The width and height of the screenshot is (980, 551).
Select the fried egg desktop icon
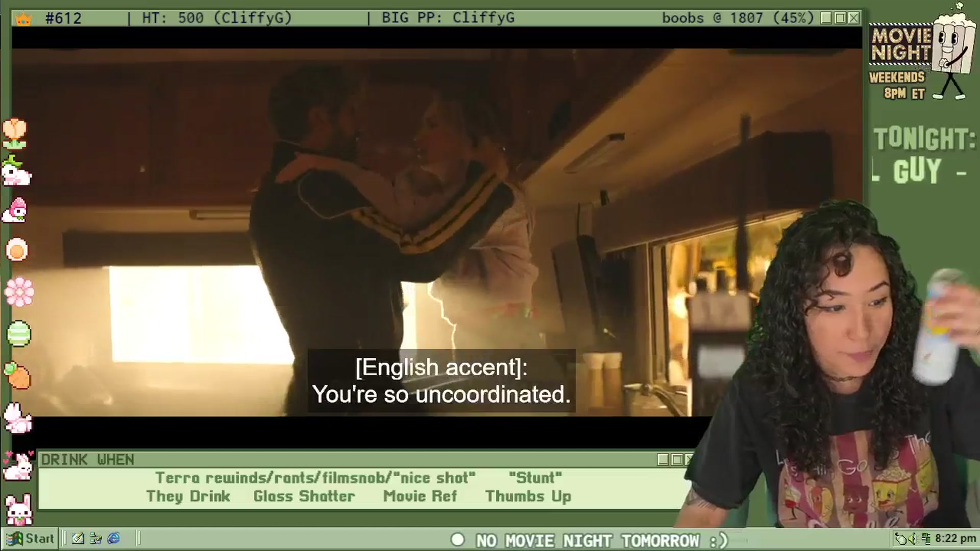pos(16,251)
